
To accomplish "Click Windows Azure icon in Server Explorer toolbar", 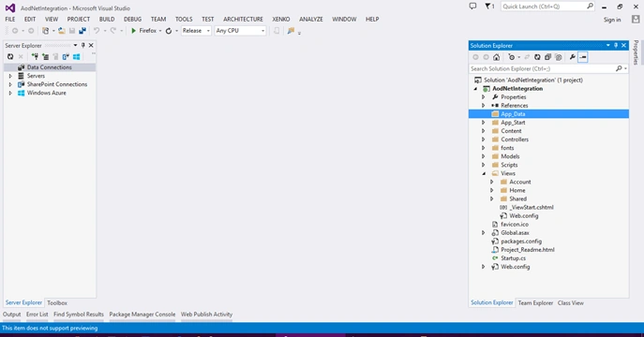I will [76, 56].
